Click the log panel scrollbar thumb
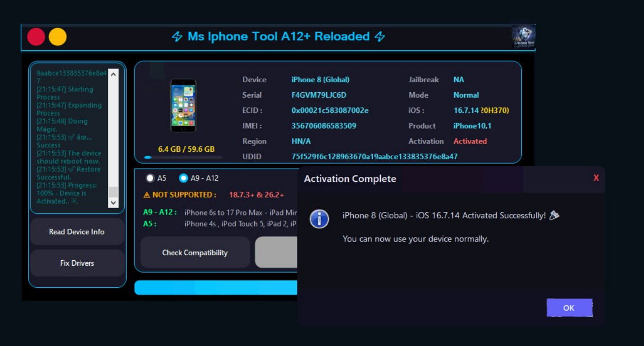 click(113, 192)
